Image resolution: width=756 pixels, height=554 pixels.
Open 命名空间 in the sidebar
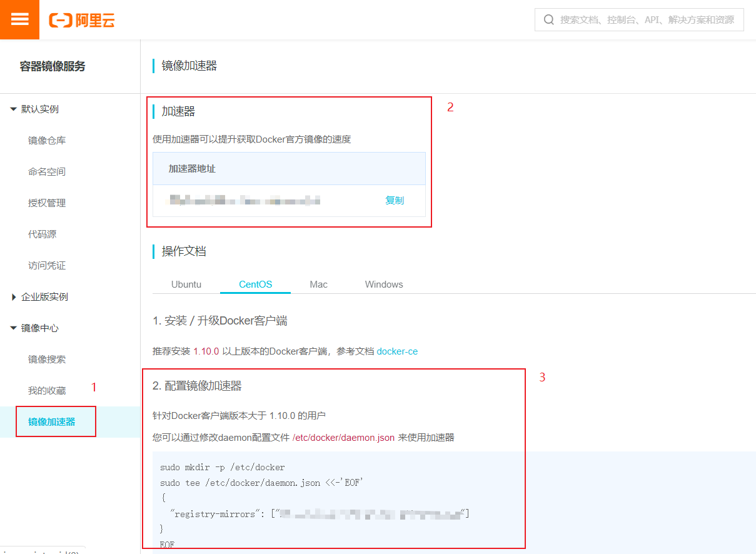pyautogui.click(x=47, y=172)
